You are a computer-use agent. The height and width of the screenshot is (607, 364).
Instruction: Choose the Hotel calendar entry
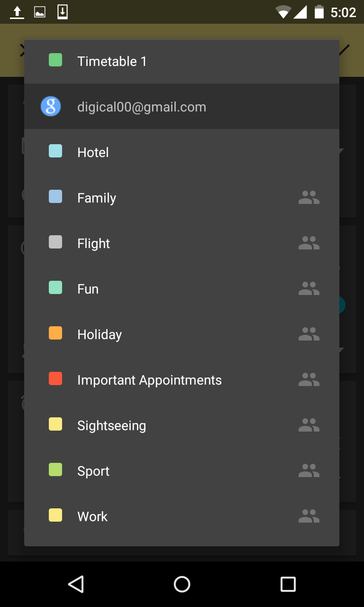click(x=93, y=153)
